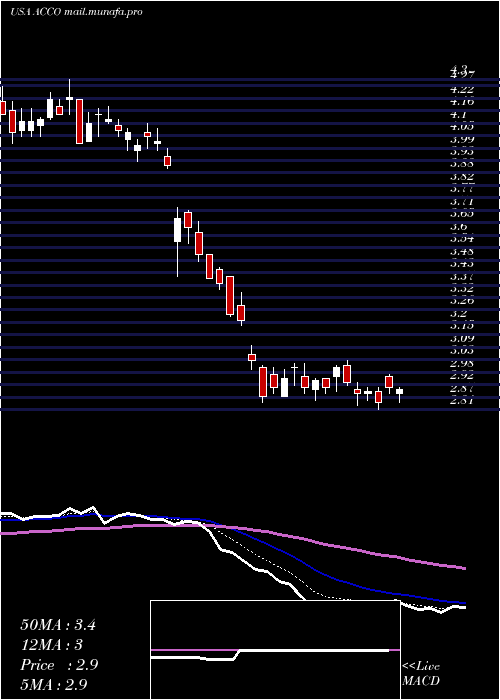The image size is (500, 700).
Task: Select the 4.22 price axis label
Action: pos(462,90)
